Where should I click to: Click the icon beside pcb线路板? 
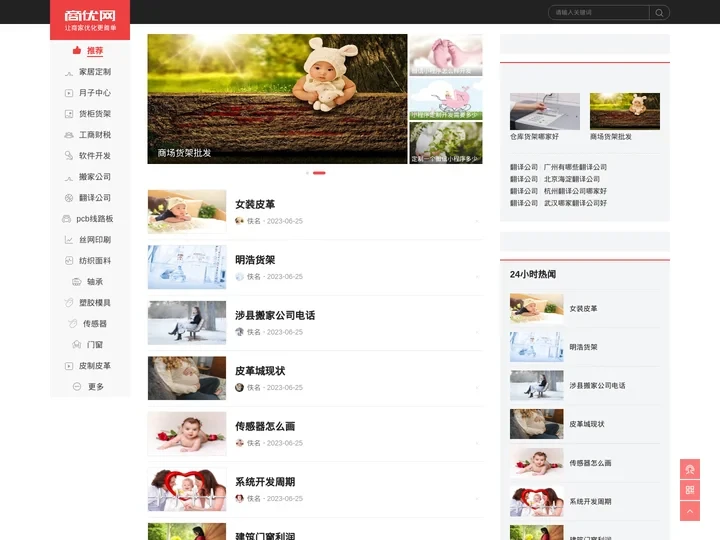coord(67,219)
